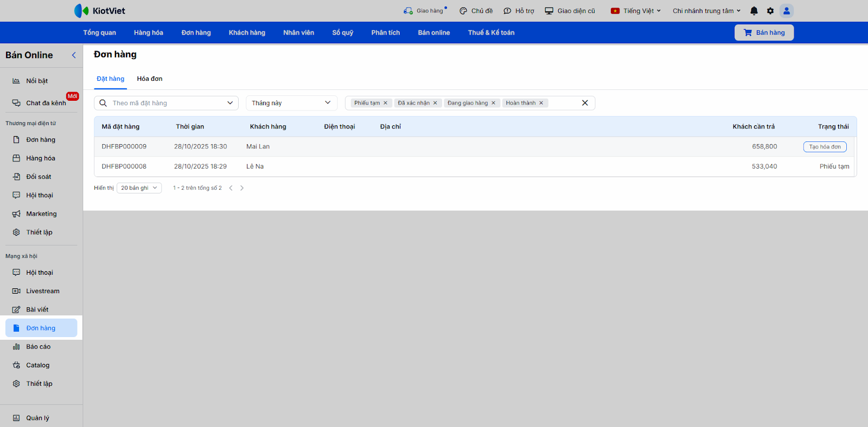Click the Mã đặt hàng column header
The width and height of the screenshot is (868, 427).
[120, 127]
